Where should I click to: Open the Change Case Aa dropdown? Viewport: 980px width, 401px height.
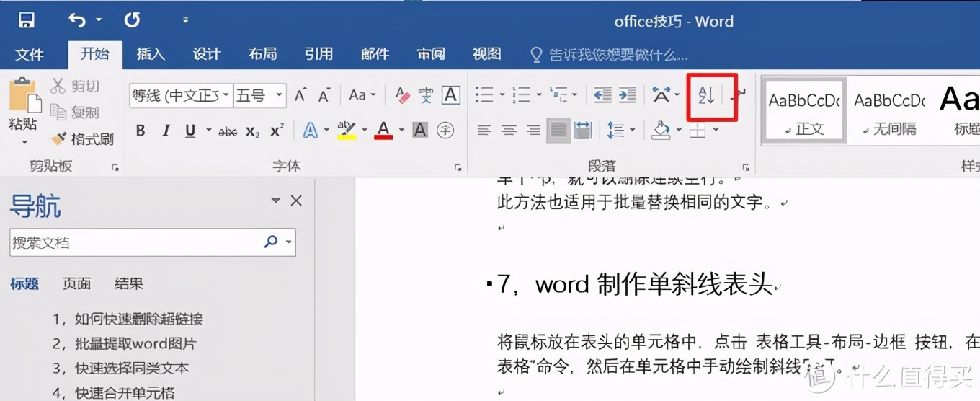tap(362, 94)
